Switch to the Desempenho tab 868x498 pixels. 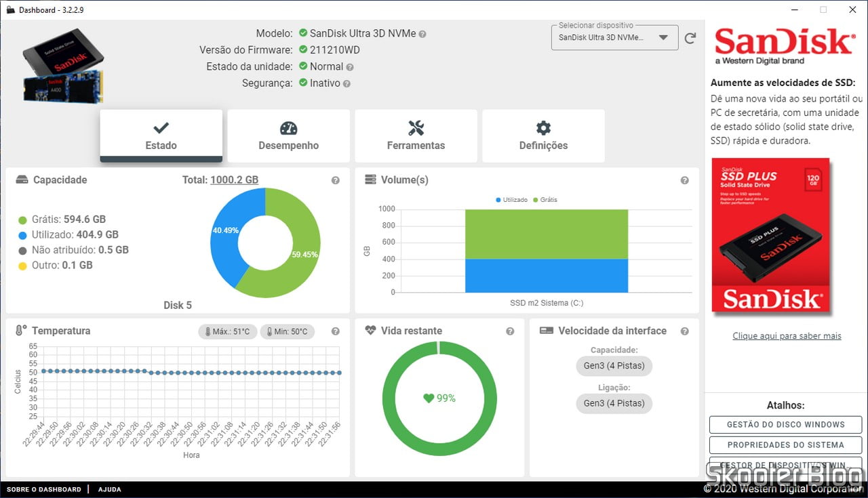click(288, 136)
